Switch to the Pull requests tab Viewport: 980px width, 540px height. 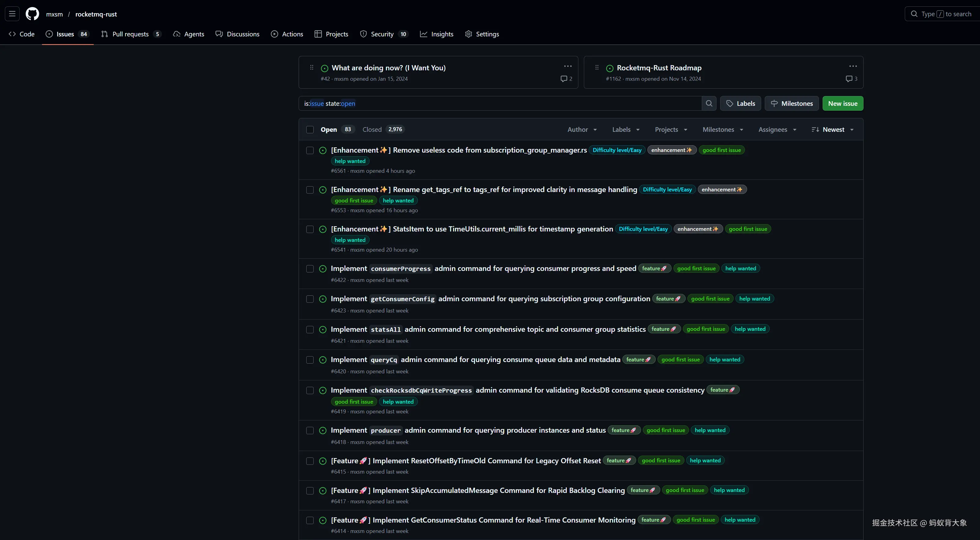point(131,34)
